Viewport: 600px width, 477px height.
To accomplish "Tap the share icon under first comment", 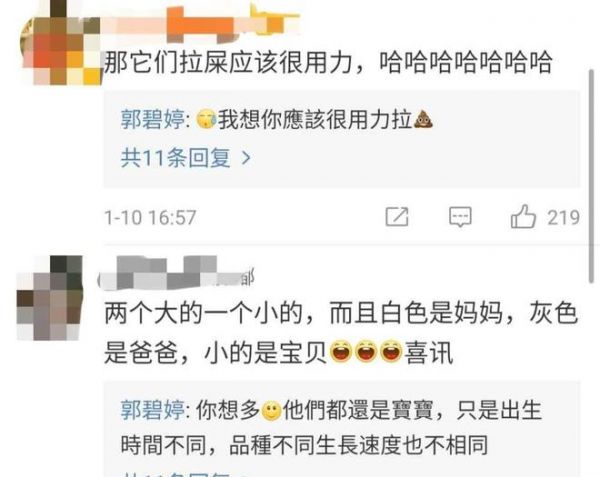I will [397, 217].
